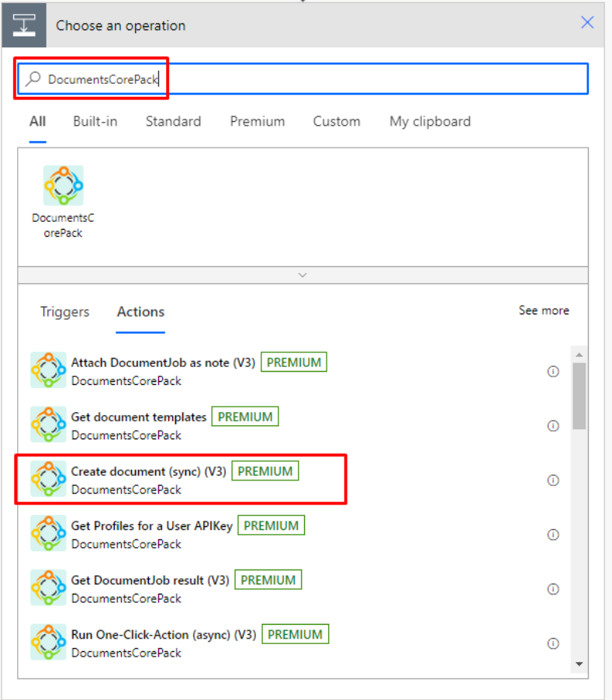Collapse the connectors list with the chevron

(x=303, y=275)
